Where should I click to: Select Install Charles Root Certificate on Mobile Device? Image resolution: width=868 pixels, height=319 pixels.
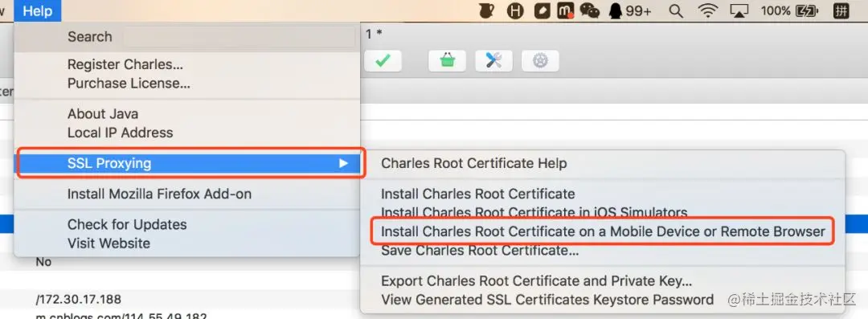pyautogui.click(x=603, y=231)
